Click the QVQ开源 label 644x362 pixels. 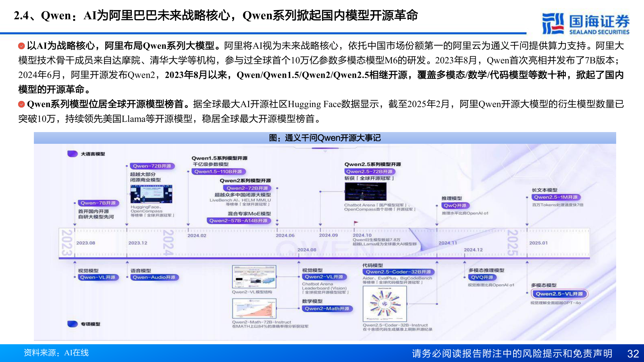(482, 277)
